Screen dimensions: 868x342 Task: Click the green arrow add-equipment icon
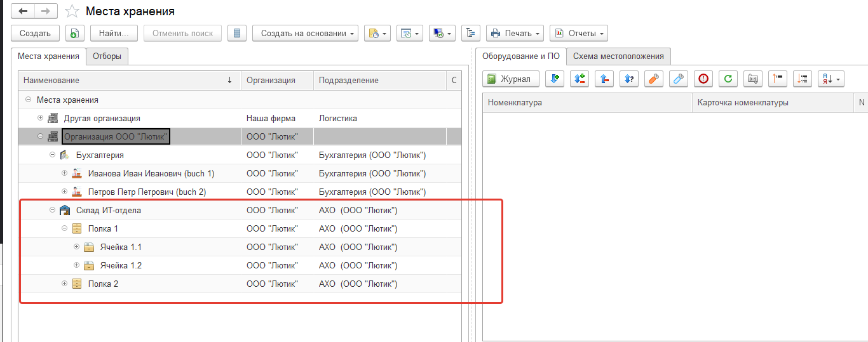coord(555,79)
